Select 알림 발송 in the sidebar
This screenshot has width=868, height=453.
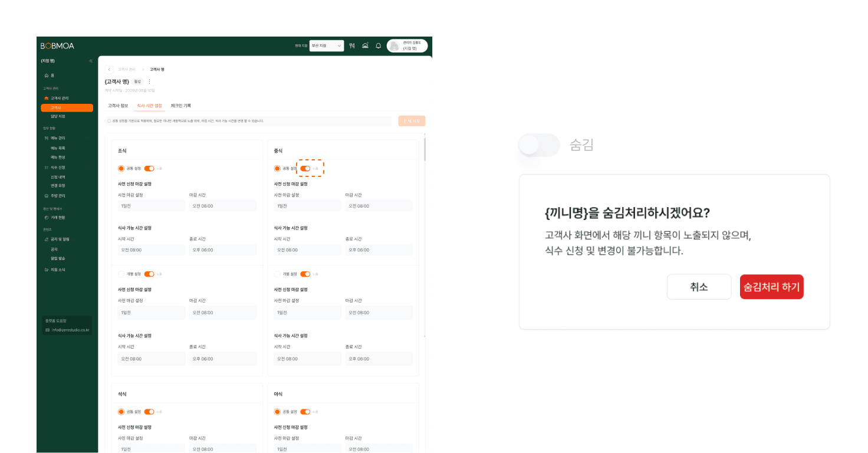click(58, 258)
